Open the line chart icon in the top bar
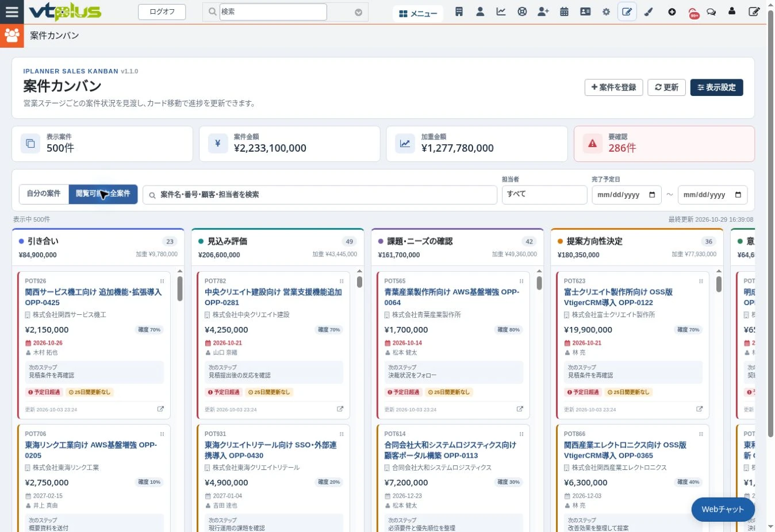This screenshot has height=532, width=775. [x=501, y=11]
